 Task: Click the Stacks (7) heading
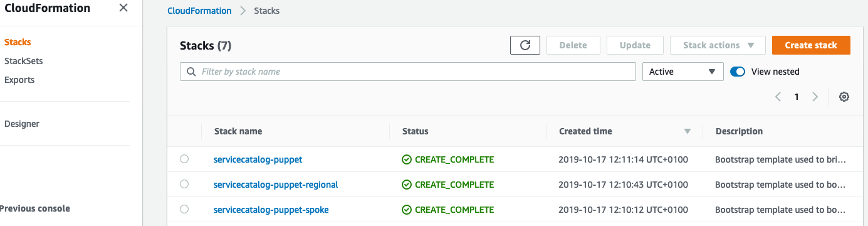coord(206,45)
